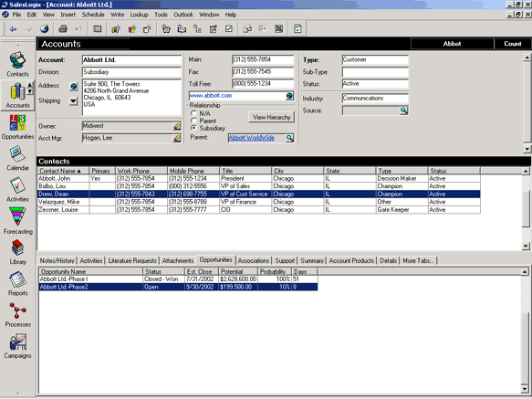The height and width of the screenshot is (399, 532).
Task: Select the Abbott Ltd.-Phase2 opportunity
Action: pos(179,287)
